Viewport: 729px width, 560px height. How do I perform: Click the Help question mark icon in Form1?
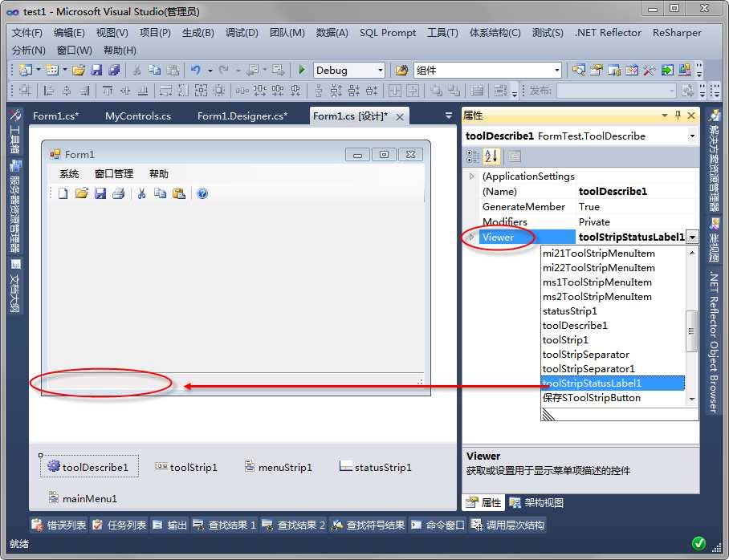202,193
